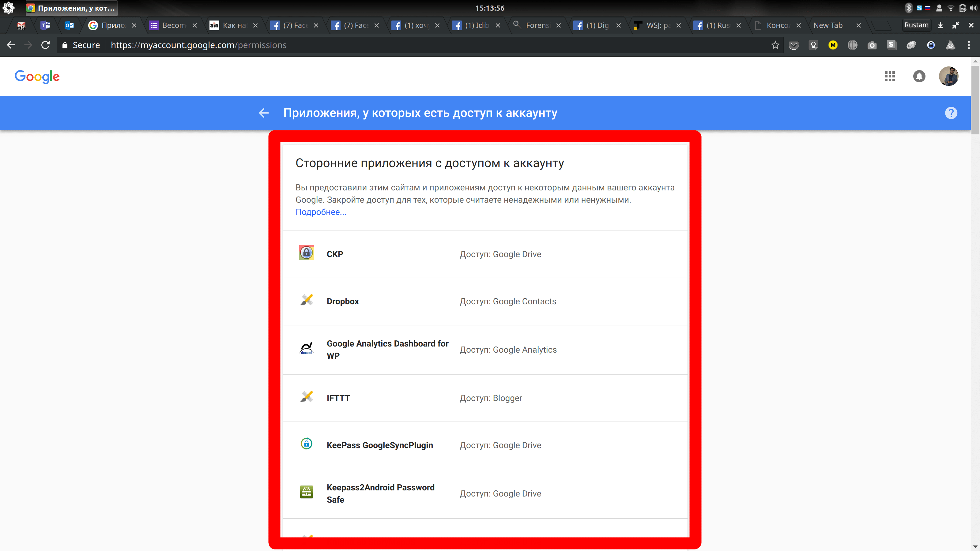The width and height of the screenshot is (980, 551).
Task: Click the swirling planet extension icon
Action: click(x=911, y=45)
